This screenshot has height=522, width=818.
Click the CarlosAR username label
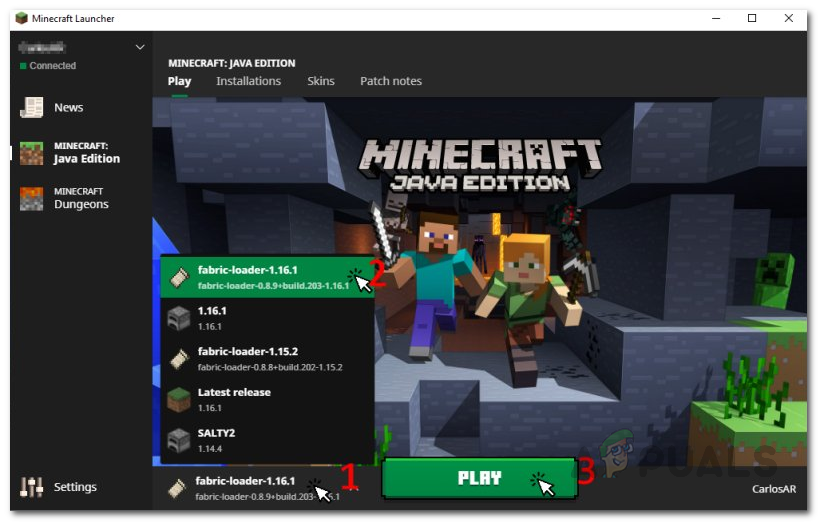(774, 489)
